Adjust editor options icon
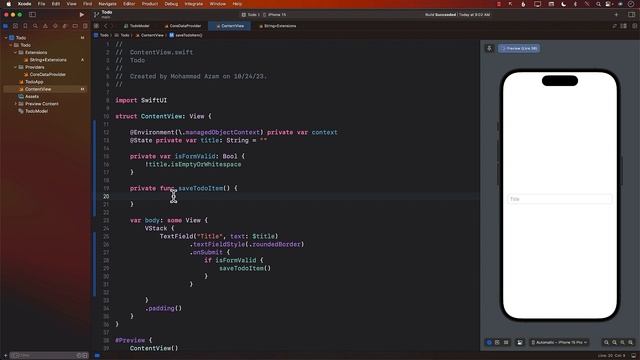This screenshot has height=360, width=640. pyautogui.click(x=624, y=26)
